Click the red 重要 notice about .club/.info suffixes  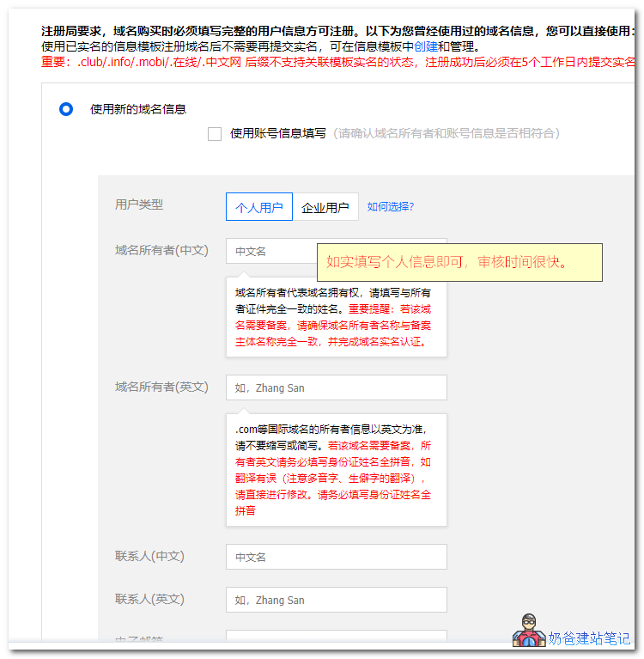[x=337, y=62]
